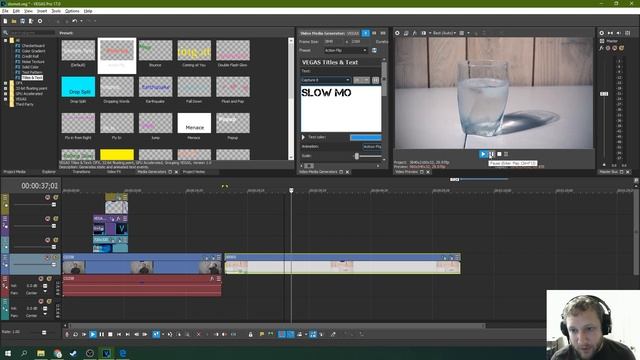Open the Animation dropdown showing Action Flip

pos(372,147)
